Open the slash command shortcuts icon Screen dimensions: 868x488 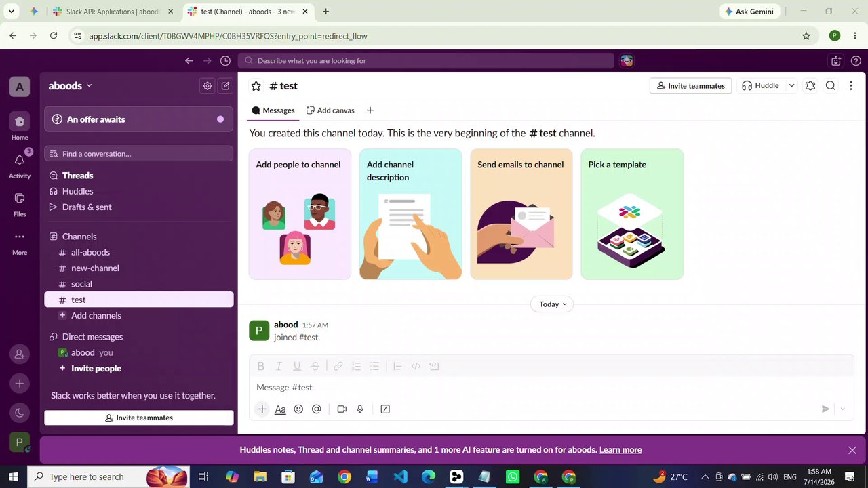pos(385,409)
